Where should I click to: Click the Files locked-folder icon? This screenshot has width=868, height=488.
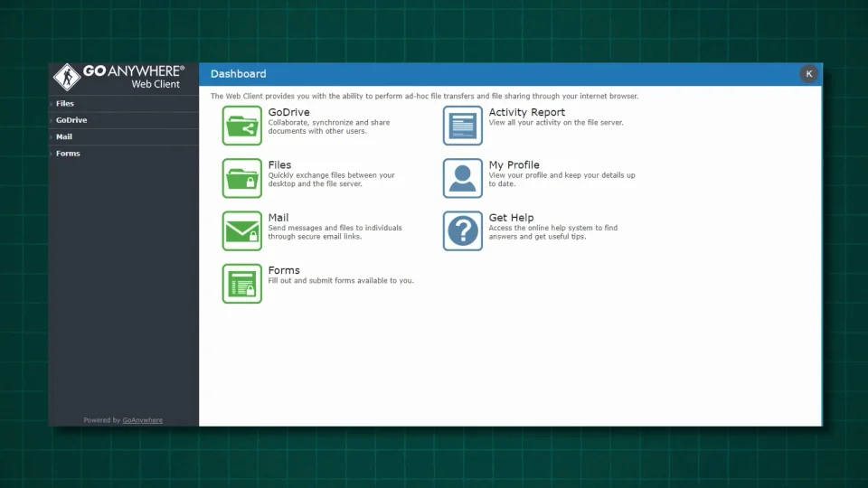pos(242,178)
